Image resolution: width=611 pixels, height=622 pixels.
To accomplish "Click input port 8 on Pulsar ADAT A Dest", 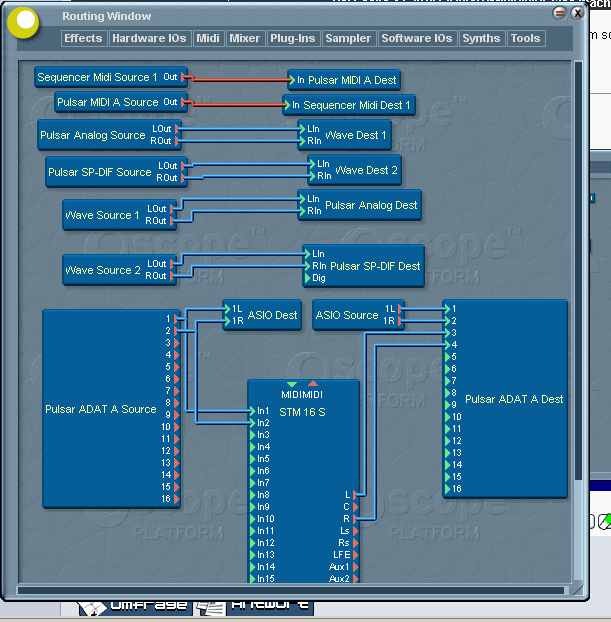I will 446,393.
